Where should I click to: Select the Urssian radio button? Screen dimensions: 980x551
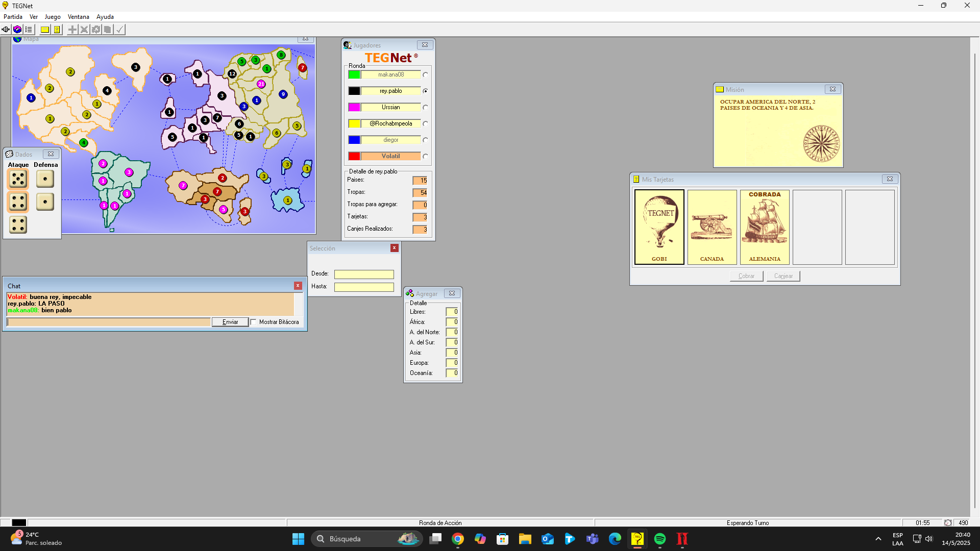click(425, 108)
